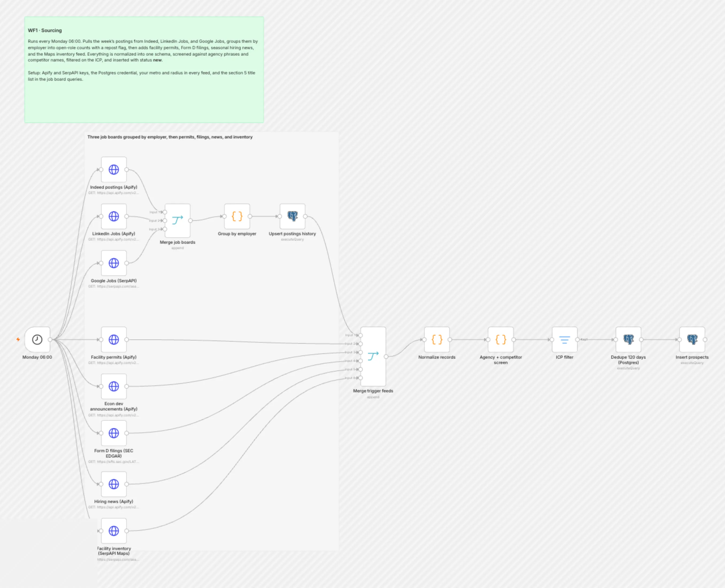Click the 'Monday 06:00' label

pos(37,357)
